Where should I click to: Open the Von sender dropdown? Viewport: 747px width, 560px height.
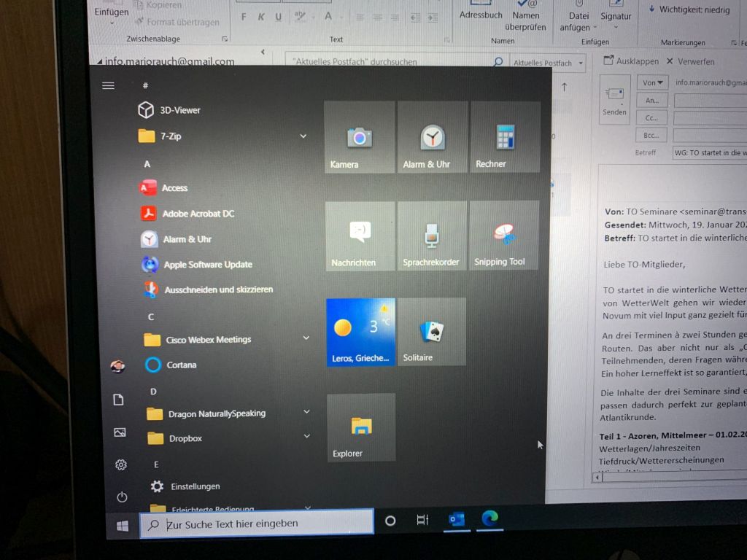pos(651,83)
